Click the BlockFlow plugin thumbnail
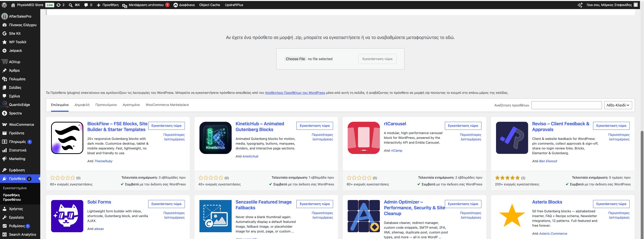Image resolution: width=644 pixels, height=239 pixels. (x=67, y=138)
